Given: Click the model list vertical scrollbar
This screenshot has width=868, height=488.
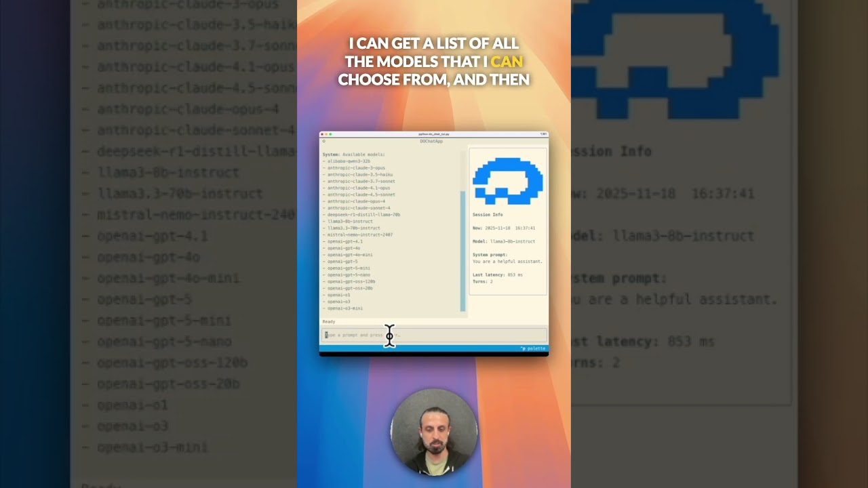Looking at the screenshot, I should tap(463, 251).
